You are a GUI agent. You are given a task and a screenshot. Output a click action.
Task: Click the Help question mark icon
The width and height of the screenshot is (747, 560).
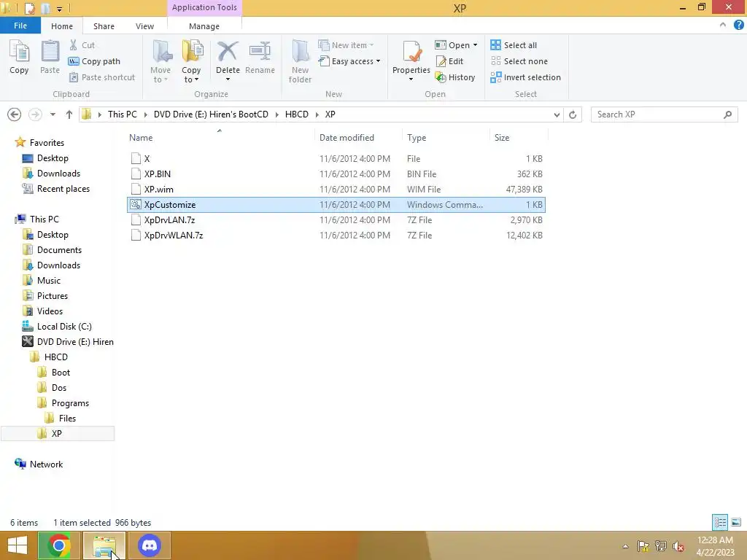(x=738, y=26)
